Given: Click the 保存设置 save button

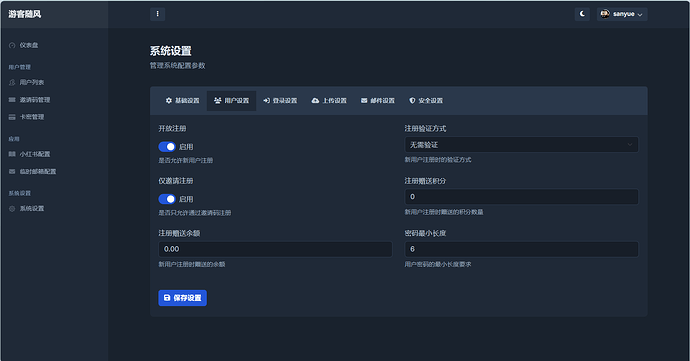Looking at the screenshot, I should pyautogui.click(x=183, y=298).
